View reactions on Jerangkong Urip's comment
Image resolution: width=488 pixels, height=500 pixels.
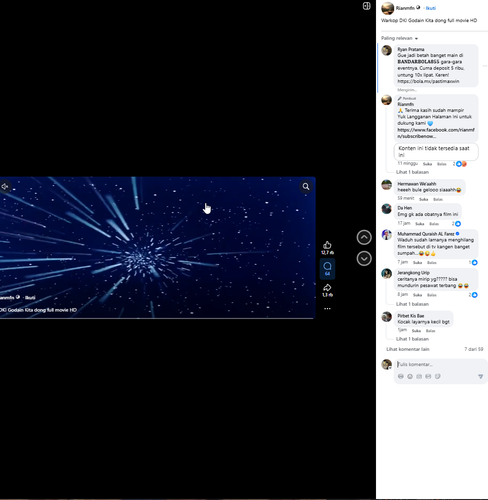(x=473, y=295)
